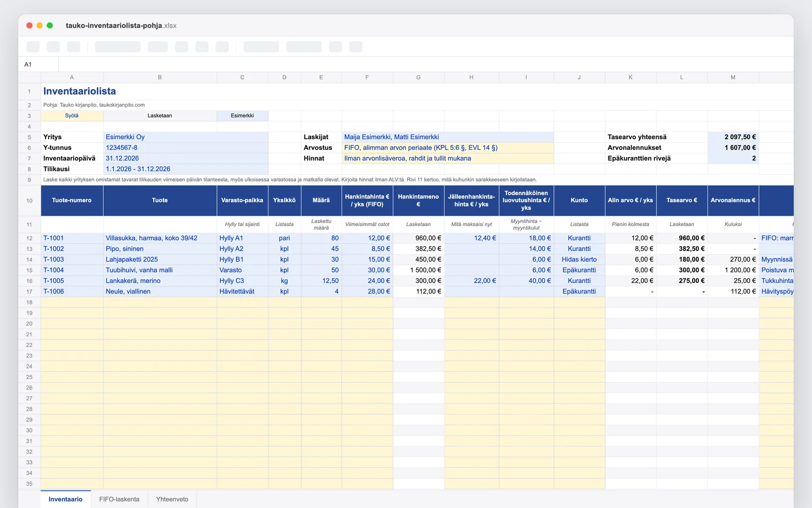Image resolution: width=812 pixels, height=508 pixels.
Task: Click the Inventaariolista title cell
Action: 80,91
